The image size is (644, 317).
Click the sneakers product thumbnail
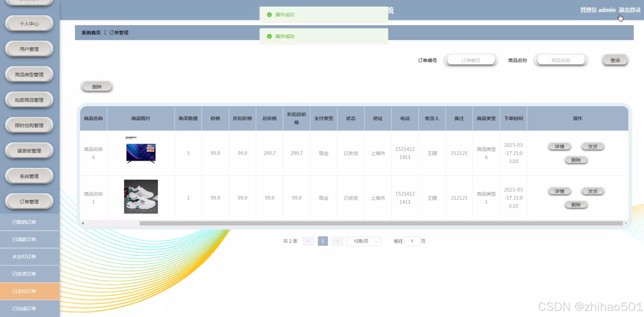click(x=141, y=197)
